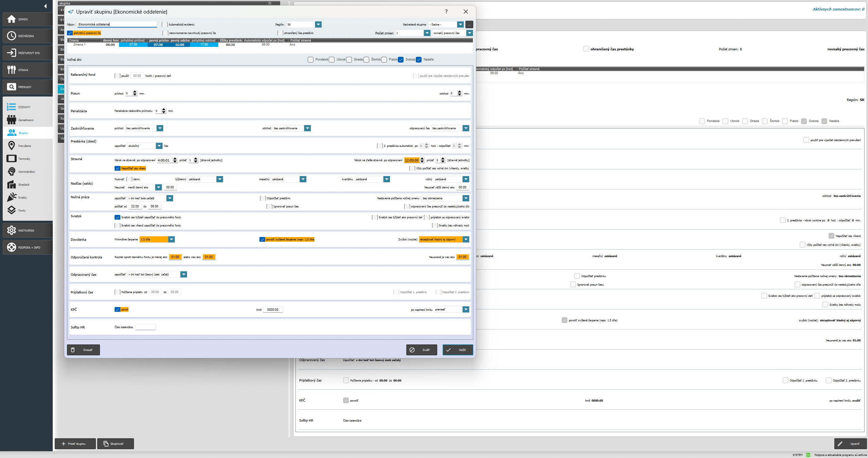Click the KPČ limit 0000:00 field
Viewport: 868px width, 458px height.
pyautogui.click(x=273, y=309)
